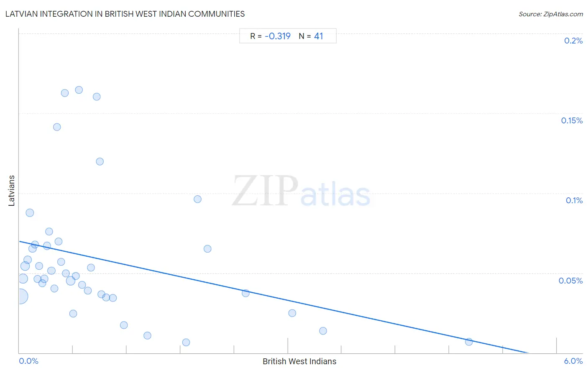
Task: Click the 0.15% y-axis tick label
Action: coord(572,120)
